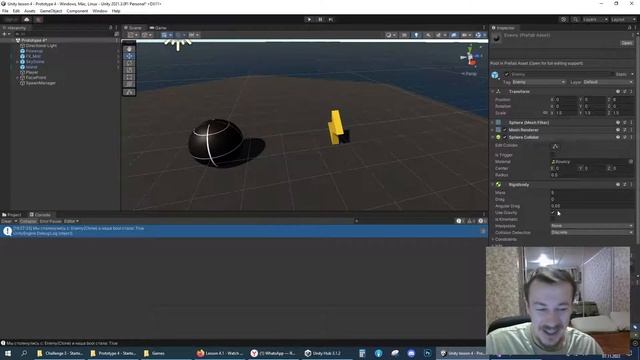The image size is (640, 360).
Task: Toggle the Is Trigger checkbox
Action: coord(553,155)
